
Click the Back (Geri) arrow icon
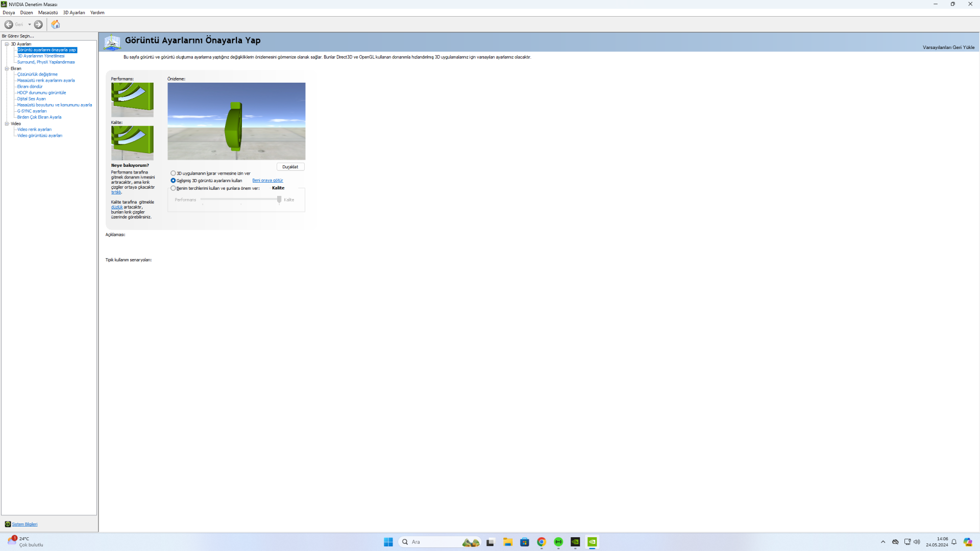point(9,24)
